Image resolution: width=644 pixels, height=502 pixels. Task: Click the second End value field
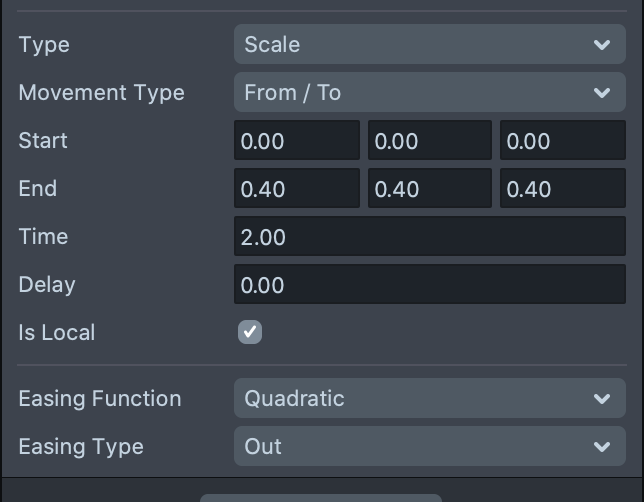point(429,189)
